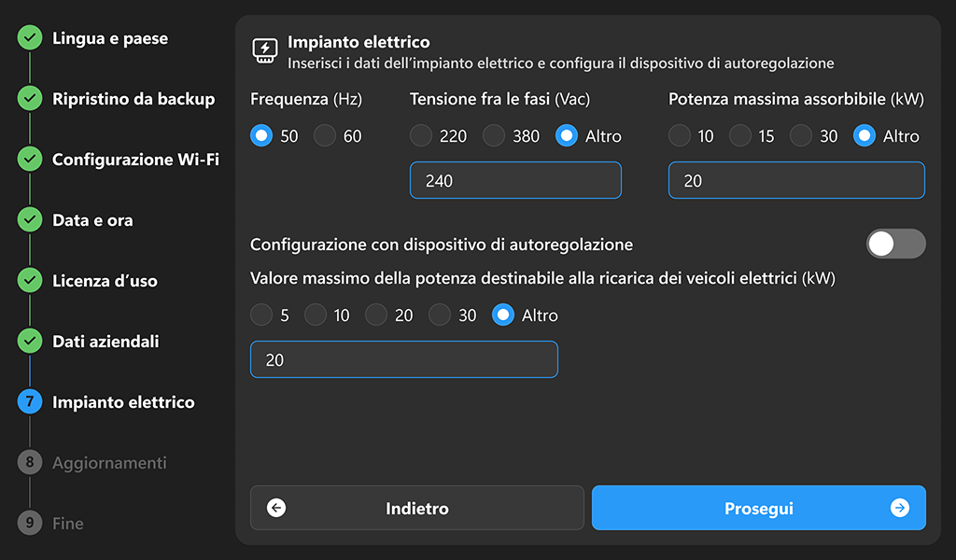Select 60 Hz frequency
Image resolution: width=956 pixels, height=560 pixels.
[x=324, y=135]
